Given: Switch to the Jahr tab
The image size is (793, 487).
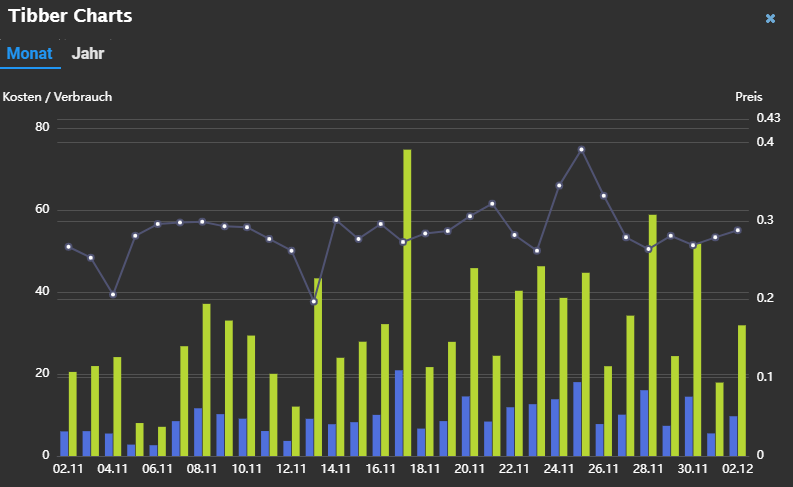Looking at the screenshot, I should click(x=87, y=54).
